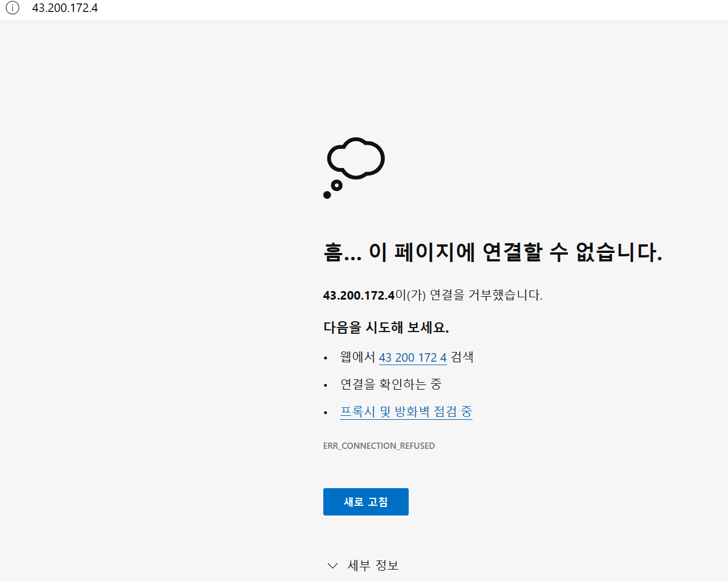This screenshot has width=728, height=581.
Task: Click the ERR_CONNECTION_REFUSED error code text
Action: [x=379, y=445]
